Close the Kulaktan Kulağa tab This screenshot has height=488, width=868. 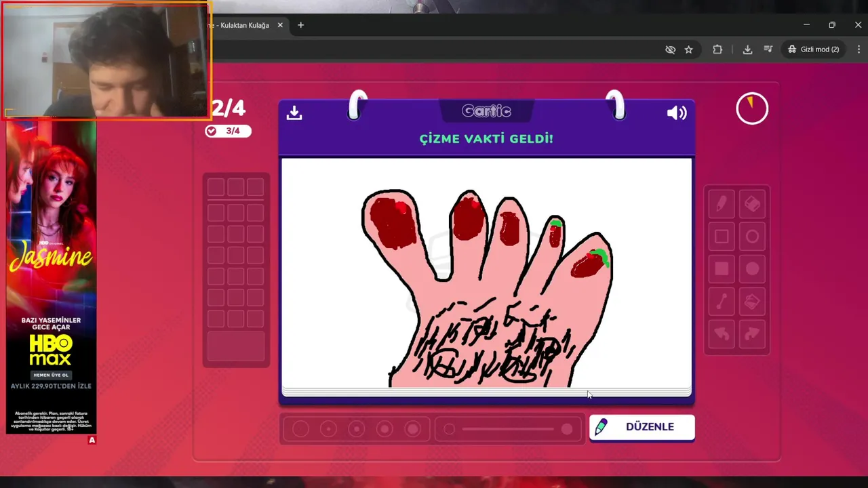click(280, 25)
